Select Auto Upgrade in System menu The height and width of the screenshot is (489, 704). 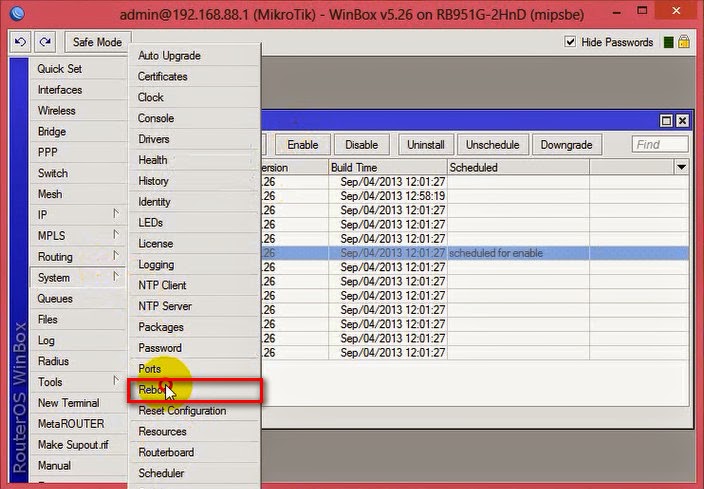coord(194,56)
